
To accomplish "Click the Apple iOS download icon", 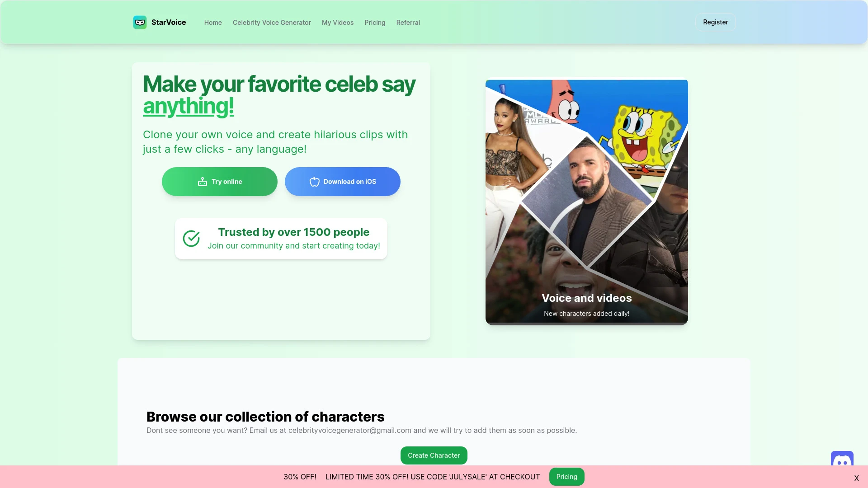I will (x=314, y=182).
